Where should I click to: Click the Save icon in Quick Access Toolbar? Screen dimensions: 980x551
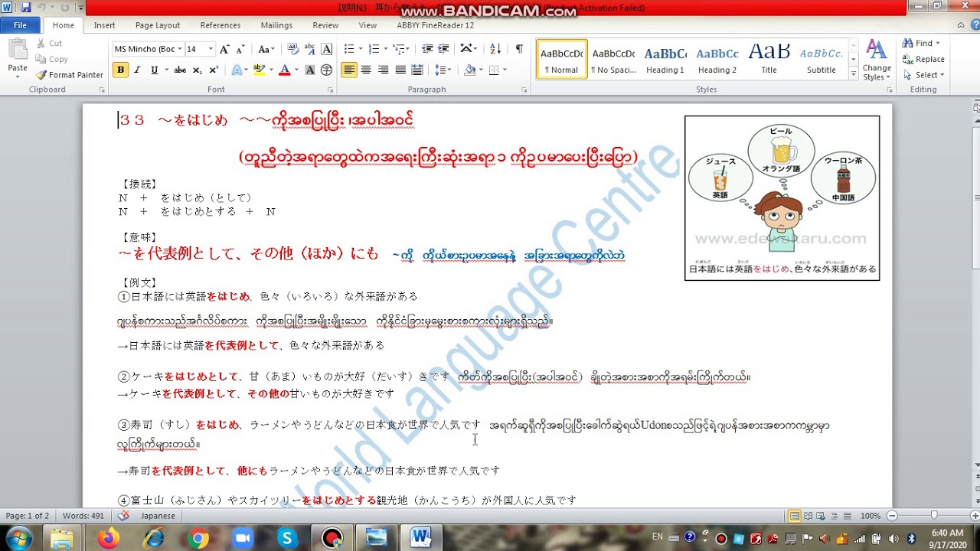coord(26,8)
